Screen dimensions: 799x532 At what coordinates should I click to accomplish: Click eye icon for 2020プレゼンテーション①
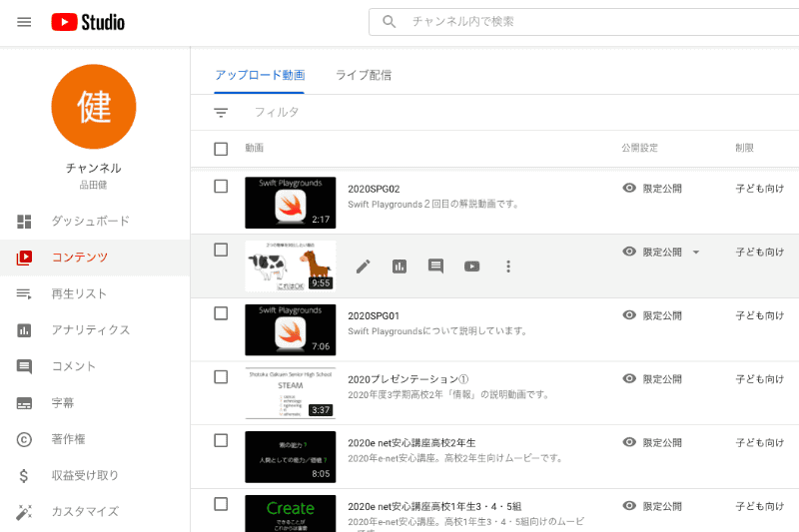[x=629, y=378]
